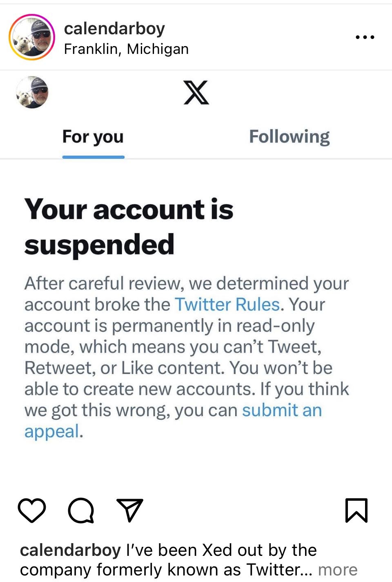Tap the blue underline below For you
Viewport: 392px width, 582px height.
[x=93, y=157]
